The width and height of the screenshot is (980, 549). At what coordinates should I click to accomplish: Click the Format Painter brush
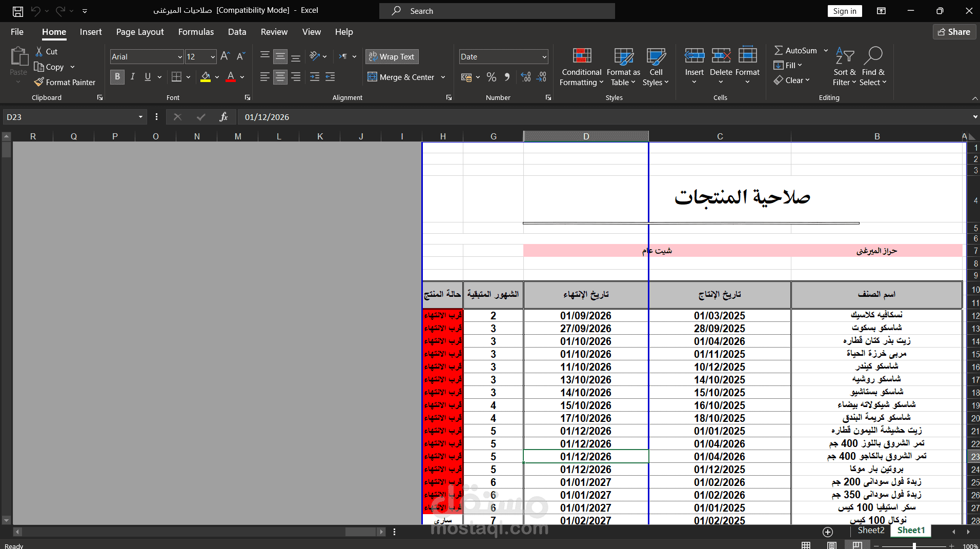pyautogui.click(x=39, y=82)
